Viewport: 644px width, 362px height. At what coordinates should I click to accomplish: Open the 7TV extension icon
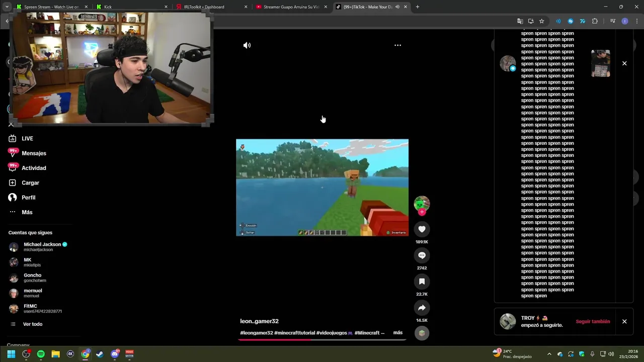pos(583,21)
